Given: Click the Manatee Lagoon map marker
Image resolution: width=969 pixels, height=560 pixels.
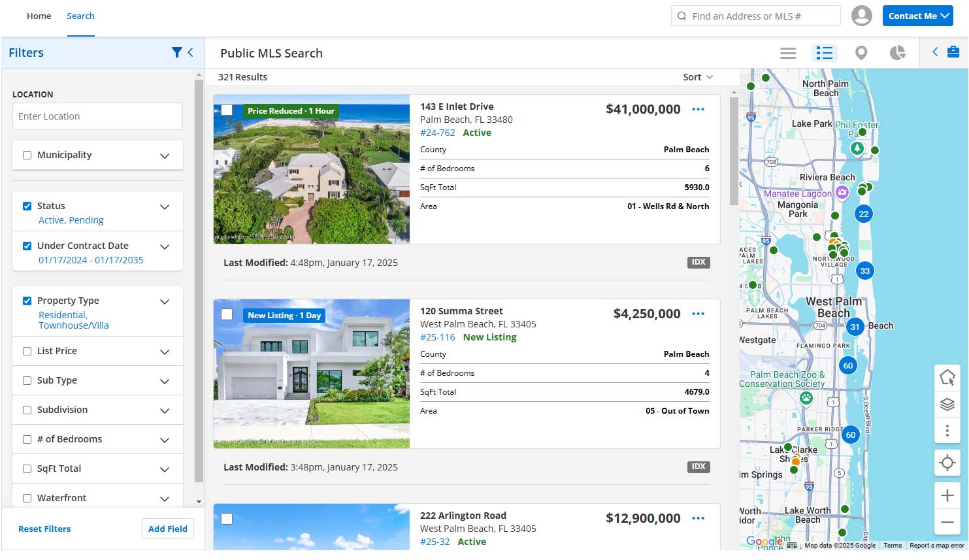Looking at the screenshot, I should 842,192.
